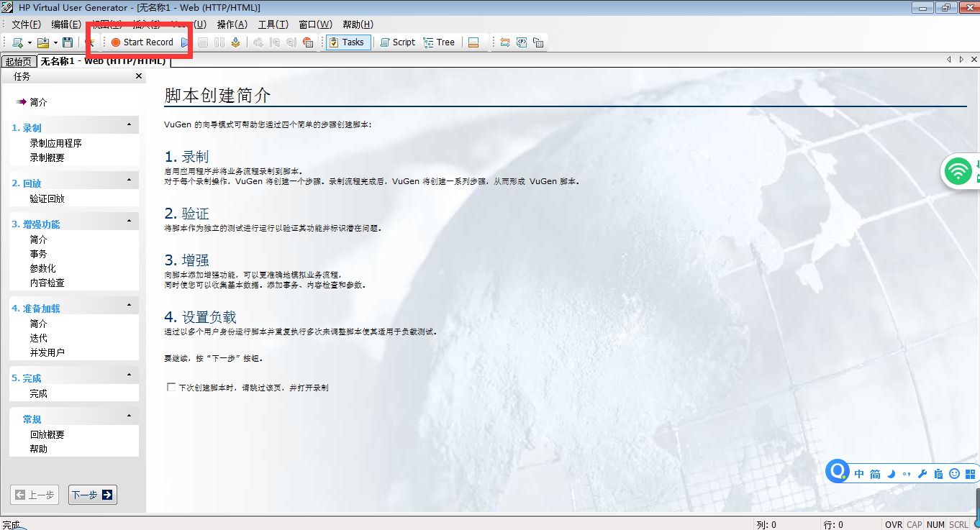Click the 上一步 back button
Screen dimensions: 980x530
point(35,495)
